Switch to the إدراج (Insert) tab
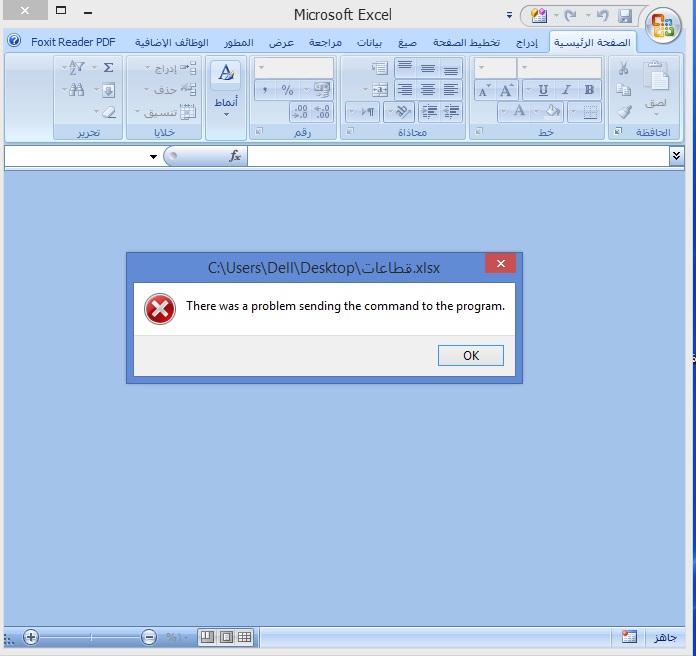The width and height of the screenshot is (696, 656). coord(526,43)
